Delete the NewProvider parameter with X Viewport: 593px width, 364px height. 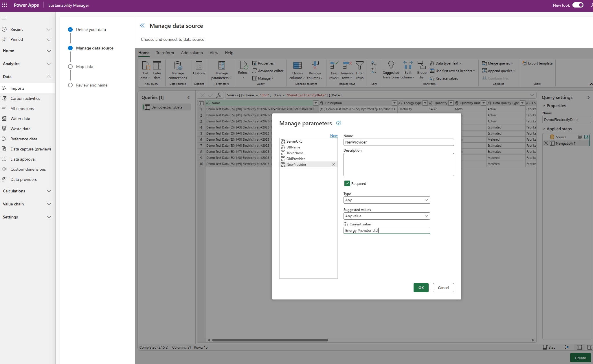[x=334, y=164]
